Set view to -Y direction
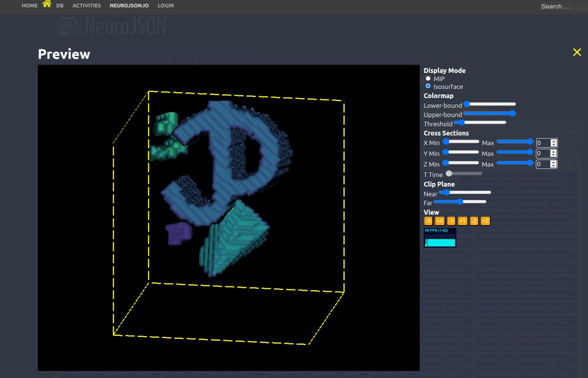The image size is (588, 378). pos(451,221)
